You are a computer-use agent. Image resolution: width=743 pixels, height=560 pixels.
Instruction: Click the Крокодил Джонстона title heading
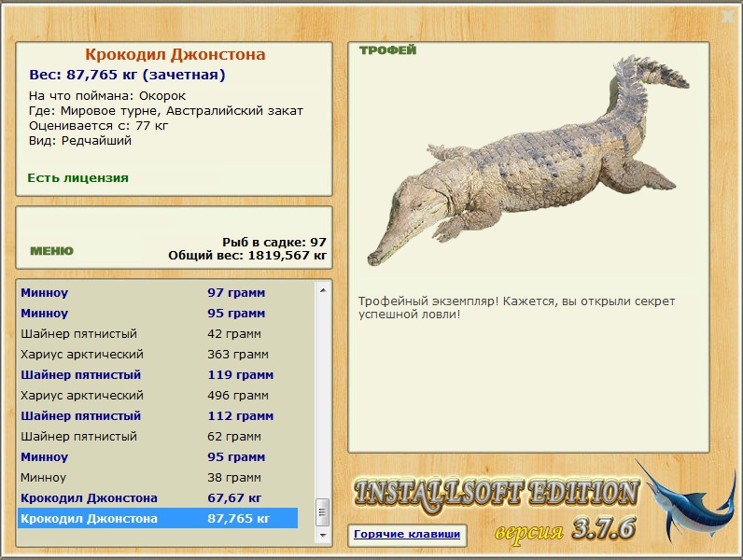point(175,54)
